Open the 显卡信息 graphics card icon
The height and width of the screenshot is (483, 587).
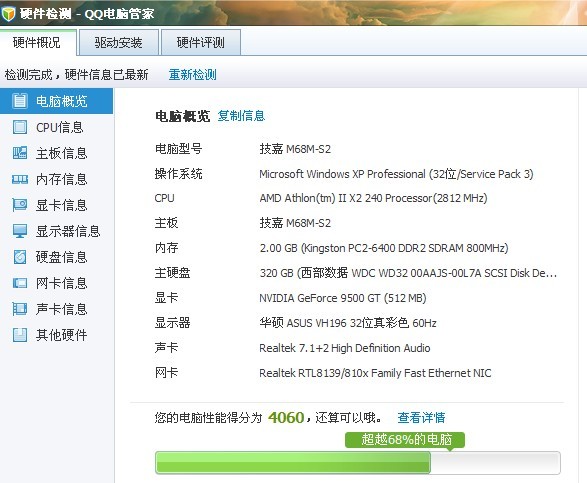[x=19, y=205]
